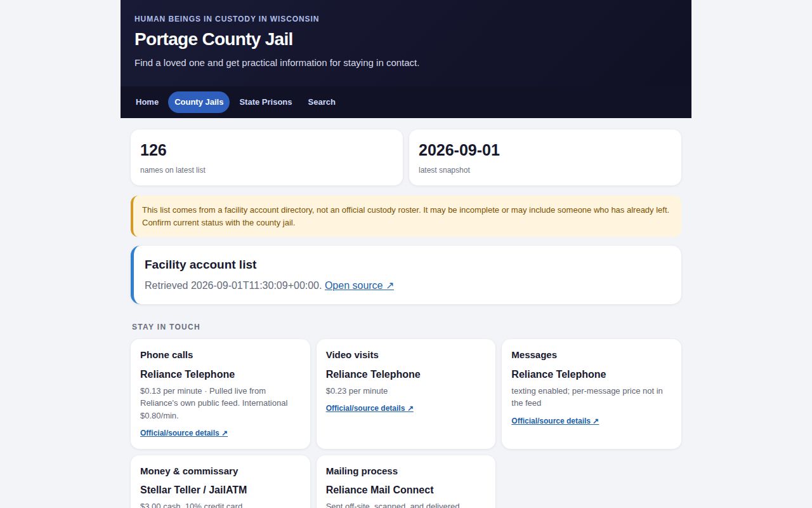The height and width of the screenshot is (508, 812).
Task: Click the 'texting enabled' message pricing text
Action: click(x=587, y=397)
